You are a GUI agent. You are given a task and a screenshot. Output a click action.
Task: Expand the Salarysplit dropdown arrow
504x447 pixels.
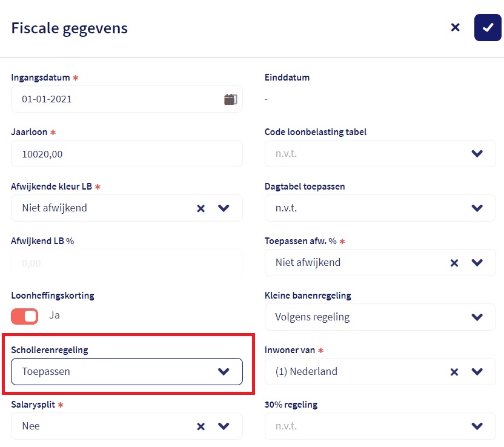click(224, 426)
